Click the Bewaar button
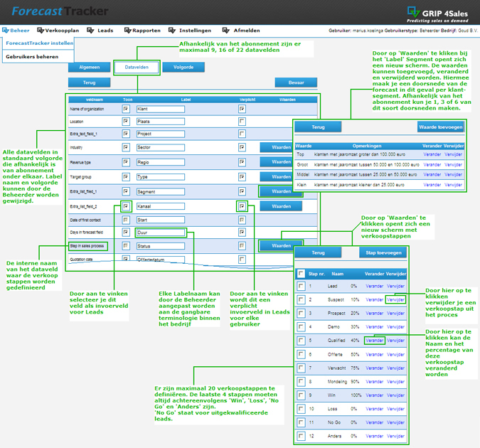The image size is (480, 448). tap(296, 82)
